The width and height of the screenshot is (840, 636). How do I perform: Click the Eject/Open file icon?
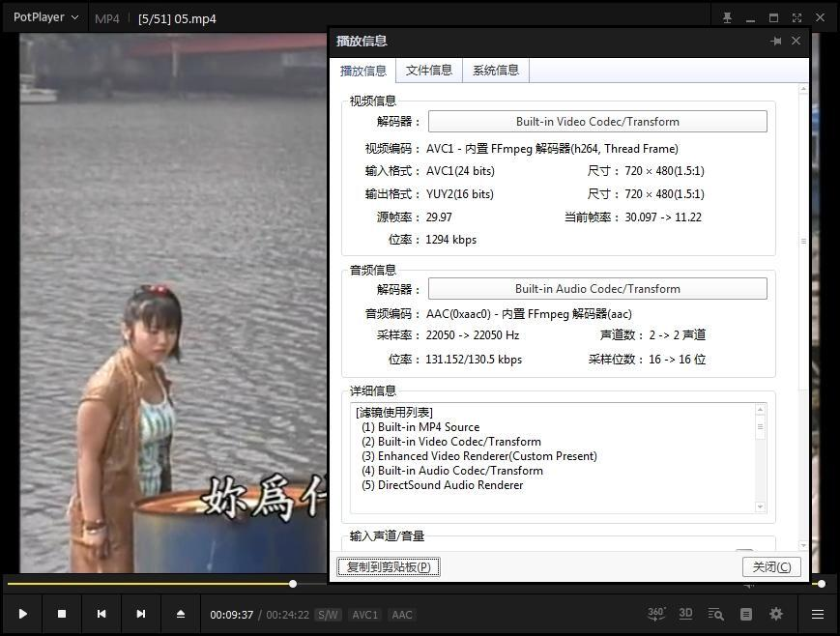click(x=181, y=614)
